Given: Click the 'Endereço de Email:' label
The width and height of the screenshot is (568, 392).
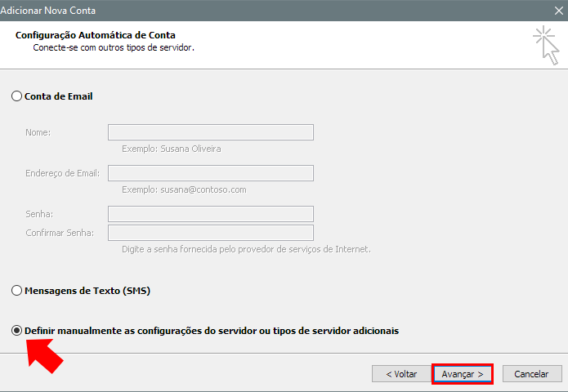Looking at the screenshot, I should (63, 173).
